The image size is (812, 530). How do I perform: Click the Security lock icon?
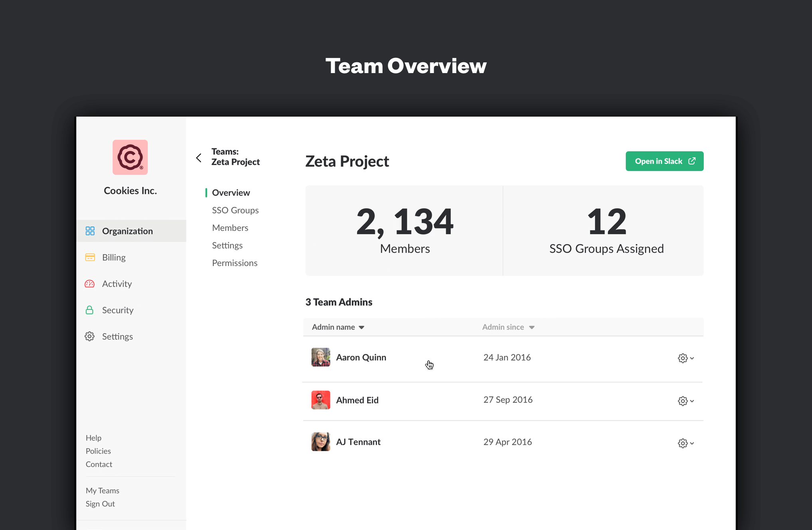tap(90, 310)
